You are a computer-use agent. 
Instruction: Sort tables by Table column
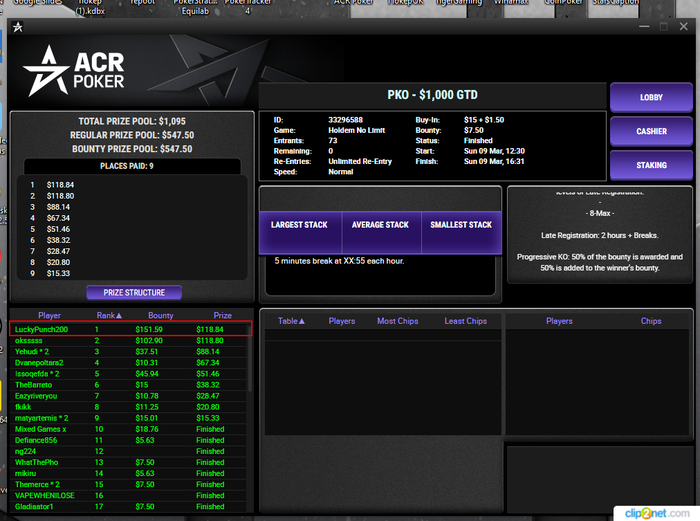point(291,321)
